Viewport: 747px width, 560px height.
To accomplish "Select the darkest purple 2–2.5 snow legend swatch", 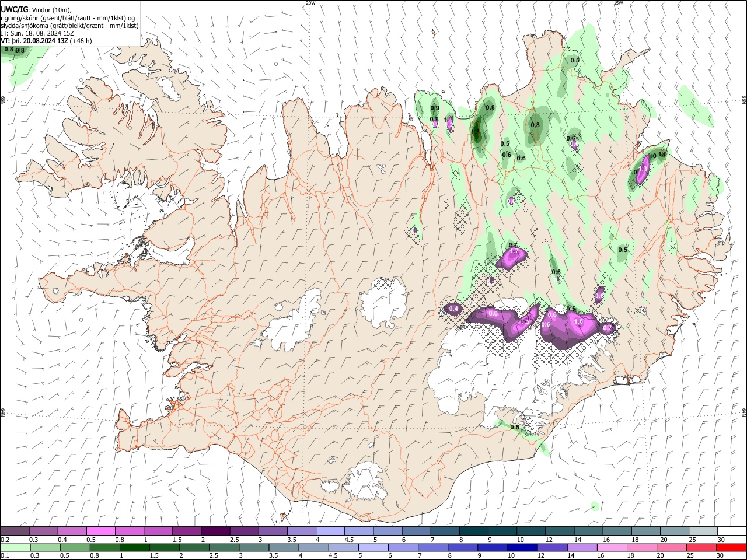I will (x=215, y=531).
